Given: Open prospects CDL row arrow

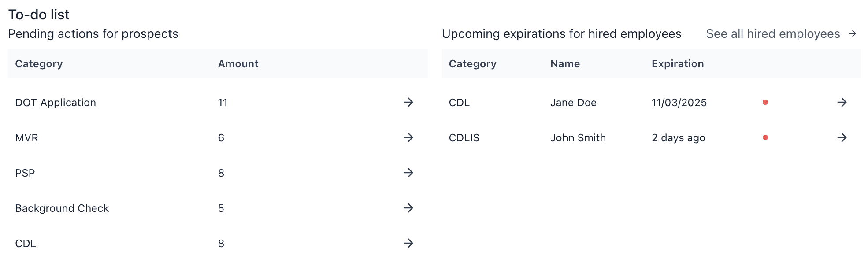Looking at the screenshot, I should click(408, 243).
